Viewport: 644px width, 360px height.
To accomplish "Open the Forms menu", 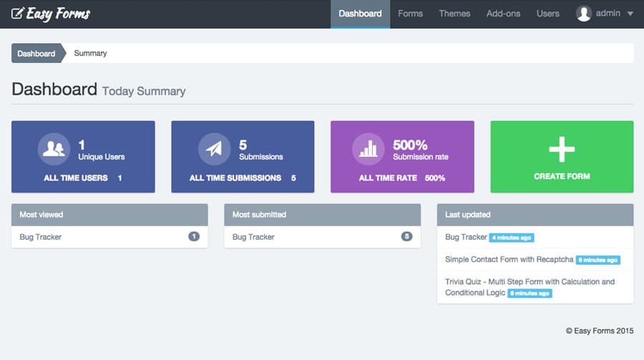I will click(x=410, y=14).
